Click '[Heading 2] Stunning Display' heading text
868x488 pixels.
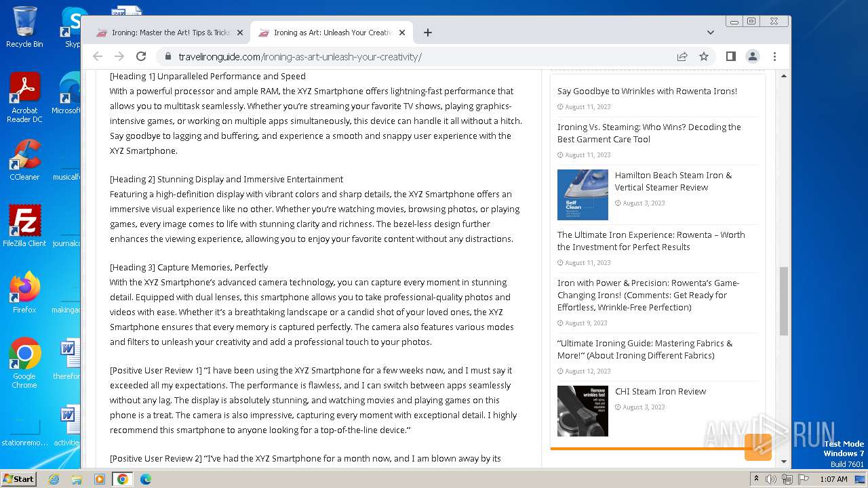click(x=226, y=179)
